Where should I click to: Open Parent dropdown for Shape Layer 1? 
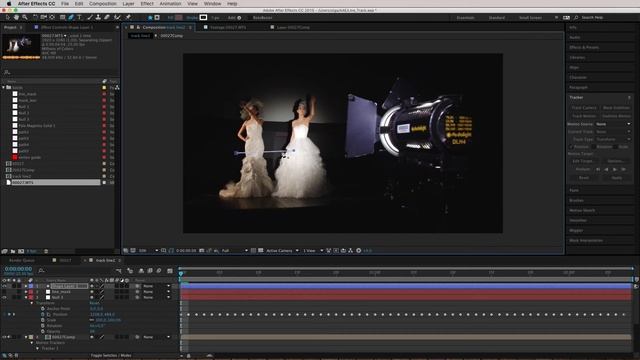point(156,286)
